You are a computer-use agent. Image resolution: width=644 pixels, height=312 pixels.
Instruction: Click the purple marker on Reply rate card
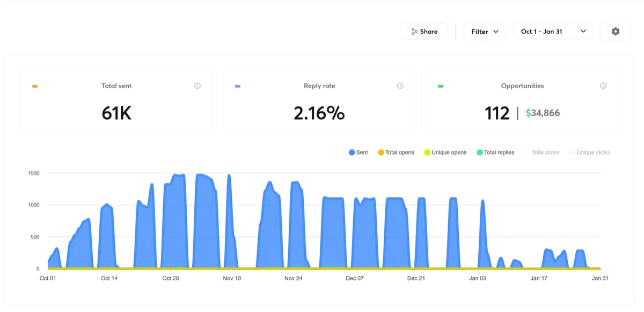[238, 86]
